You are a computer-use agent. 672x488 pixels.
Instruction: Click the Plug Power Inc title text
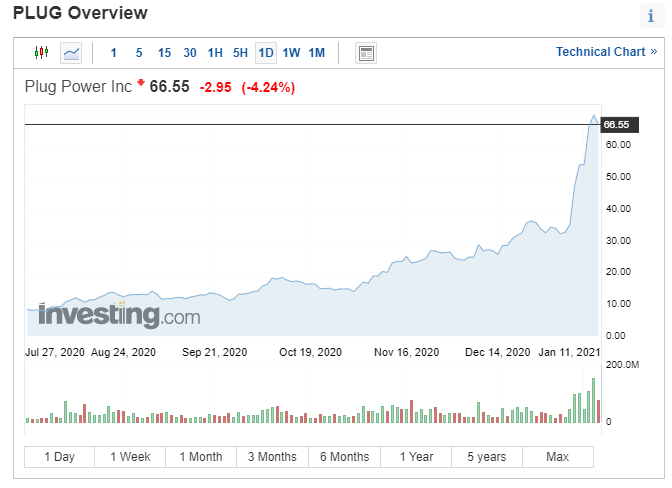click(x=78, y=87)
